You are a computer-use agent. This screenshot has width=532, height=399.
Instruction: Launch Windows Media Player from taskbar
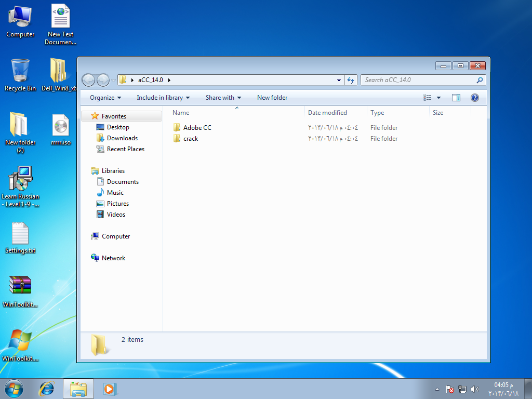coord(110,389)
